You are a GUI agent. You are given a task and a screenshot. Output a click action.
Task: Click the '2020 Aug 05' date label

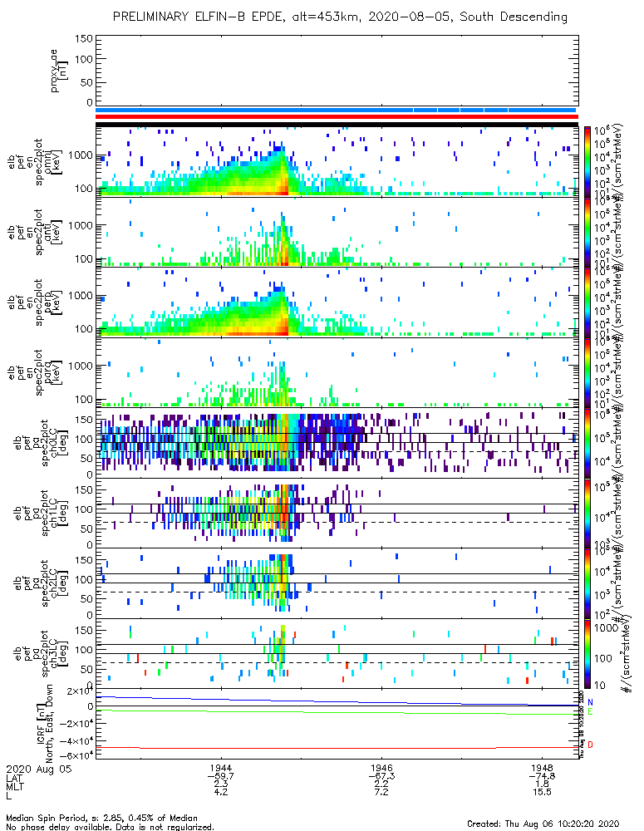click(x=38, y=769)
